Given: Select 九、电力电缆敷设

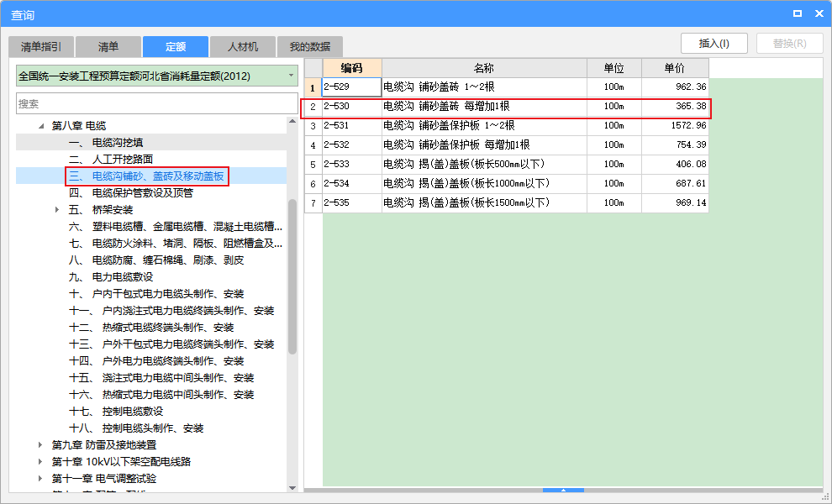Looking at the screenshot, I should point(111,277).
